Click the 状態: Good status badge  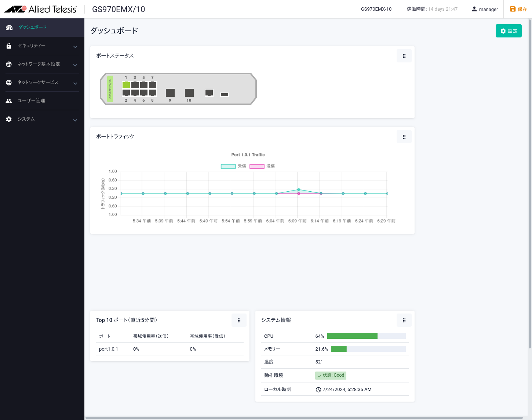331,375
